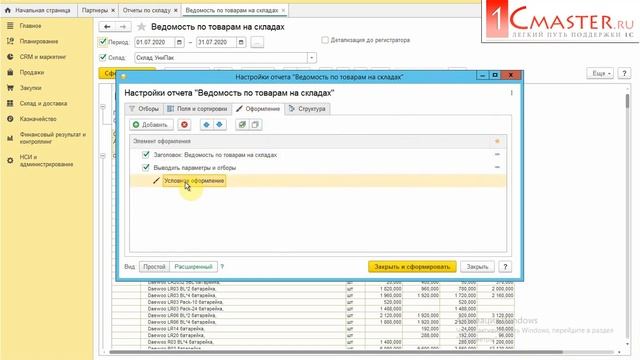Image resolution: width=640 pixels, height=360 pixels.
Task: Open the Структура settings tab
Action: 307,109
